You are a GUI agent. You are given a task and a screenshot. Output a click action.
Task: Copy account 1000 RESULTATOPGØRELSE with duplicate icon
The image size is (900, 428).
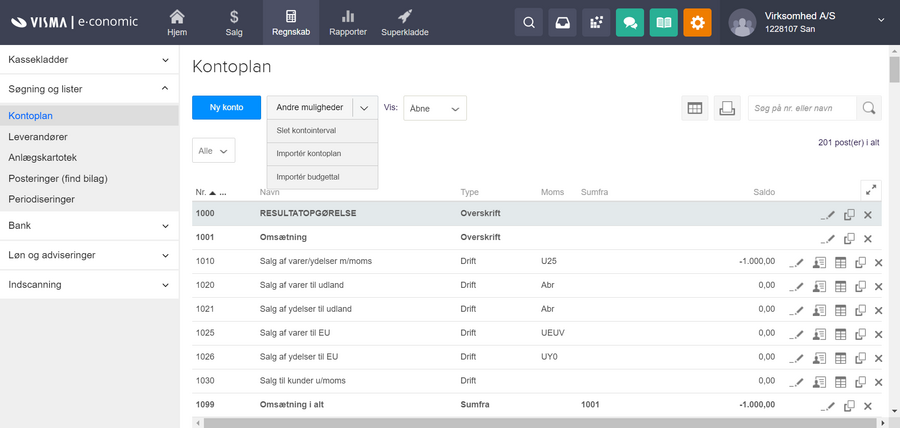[848, 215]
